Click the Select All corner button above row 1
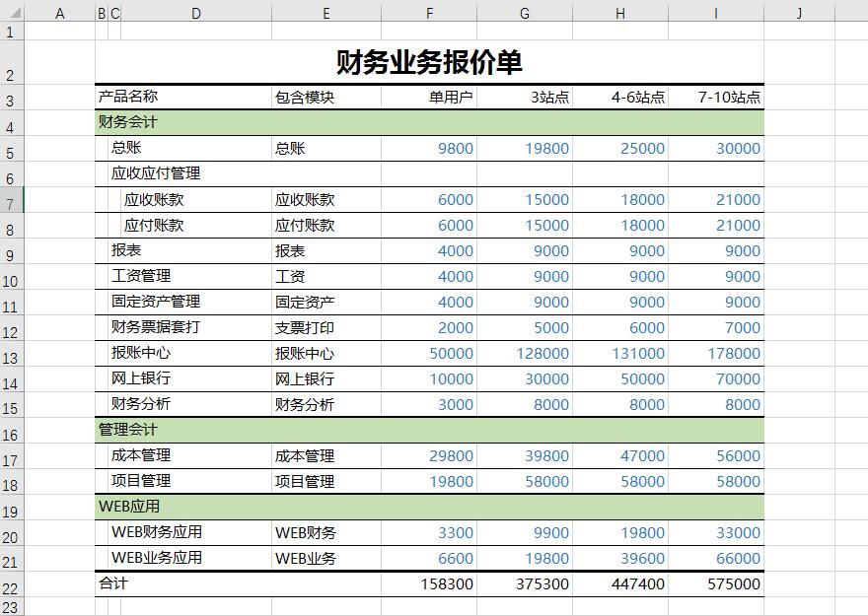This screenshot has width=868, height=616. (x=15, y=13)
